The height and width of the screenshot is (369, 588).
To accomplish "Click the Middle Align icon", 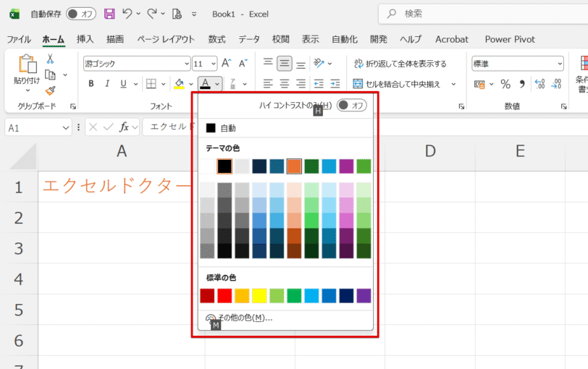I will [285, 64].
